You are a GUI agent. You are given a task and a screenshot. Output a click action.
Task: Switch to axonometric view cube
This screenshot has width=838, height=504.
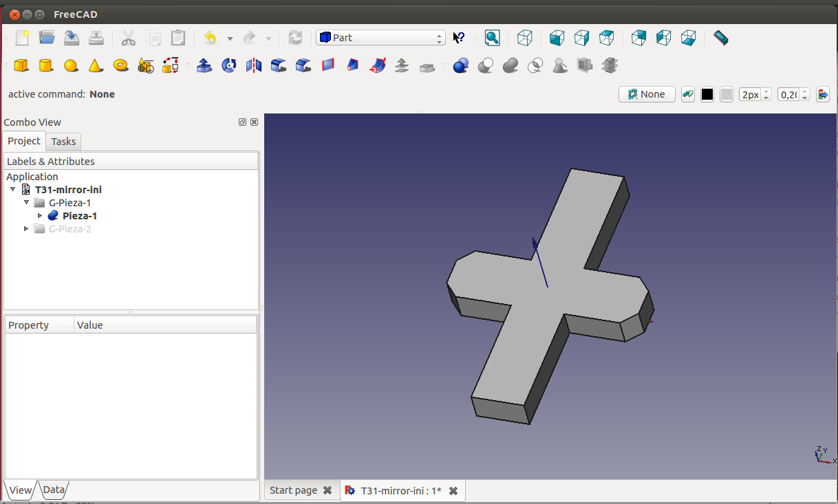click(525, 38)
